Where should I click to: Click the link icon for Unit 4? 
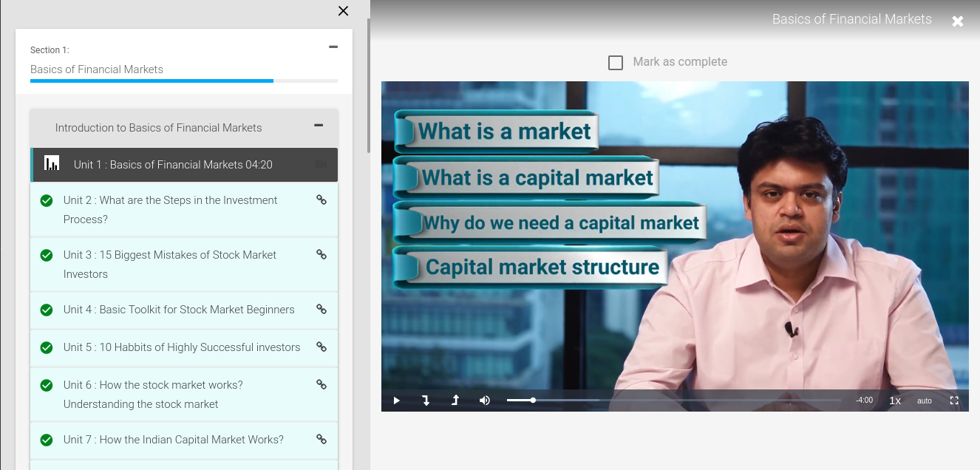coord(321,309)
